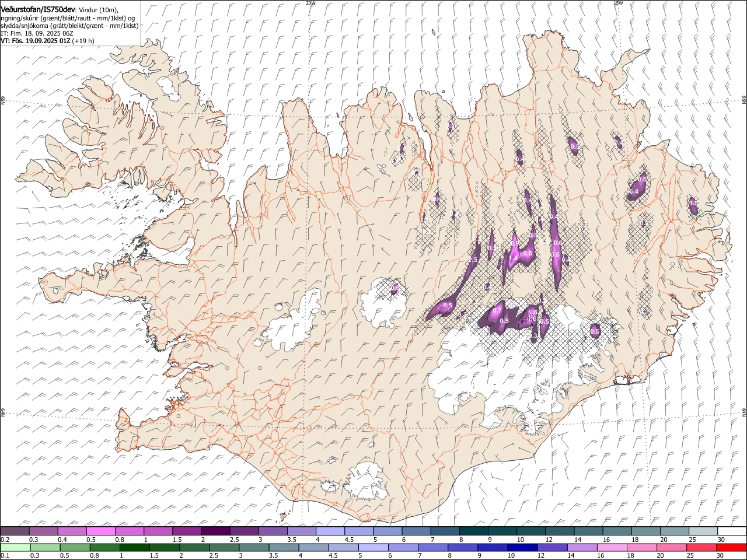This screenshot has height=560, width=747.
Task: Click the '2.5' label on the upper scale
Action: [234, 540]
